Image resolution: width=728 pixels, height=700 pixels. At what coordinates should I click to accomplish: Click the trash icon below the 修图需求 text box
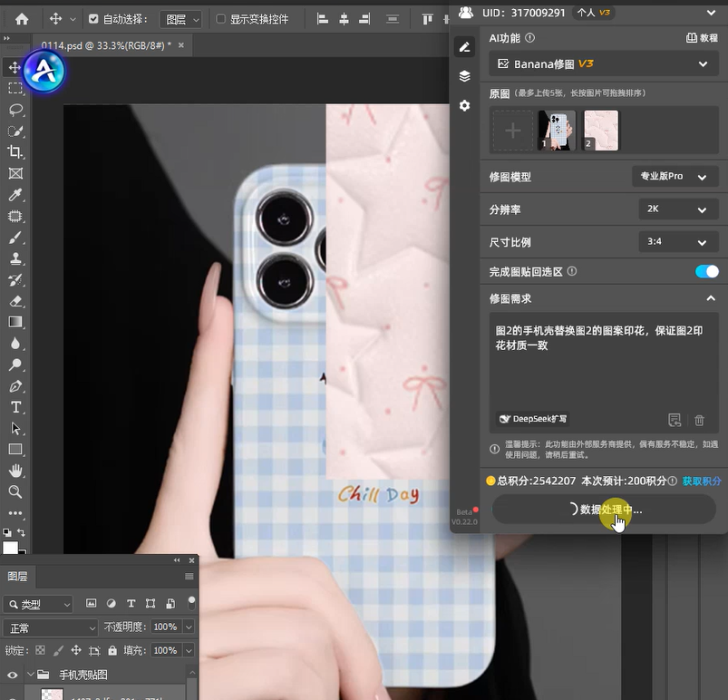[x=700, y=420]
